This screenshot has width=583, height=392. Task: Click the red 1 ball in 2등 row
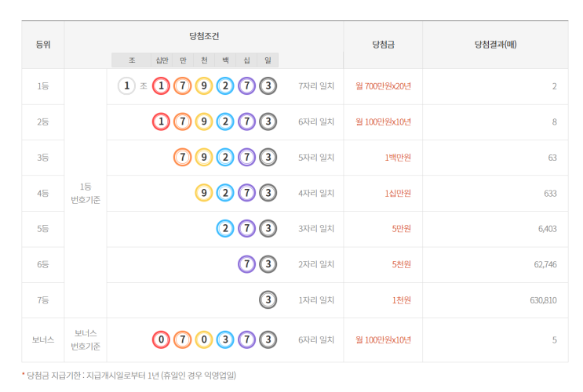pyautogui.click(x=161, y=122)
